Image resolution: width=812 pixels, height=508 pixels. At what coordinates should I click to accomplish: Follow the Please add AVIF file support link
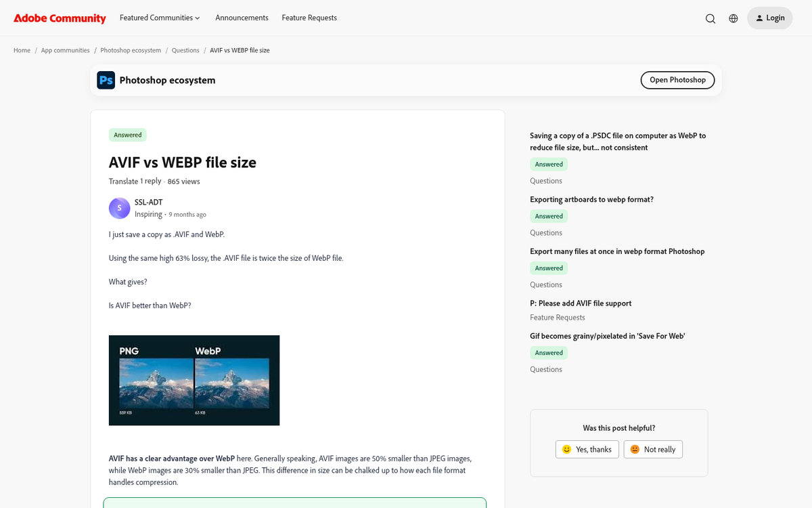pos(581,303)
